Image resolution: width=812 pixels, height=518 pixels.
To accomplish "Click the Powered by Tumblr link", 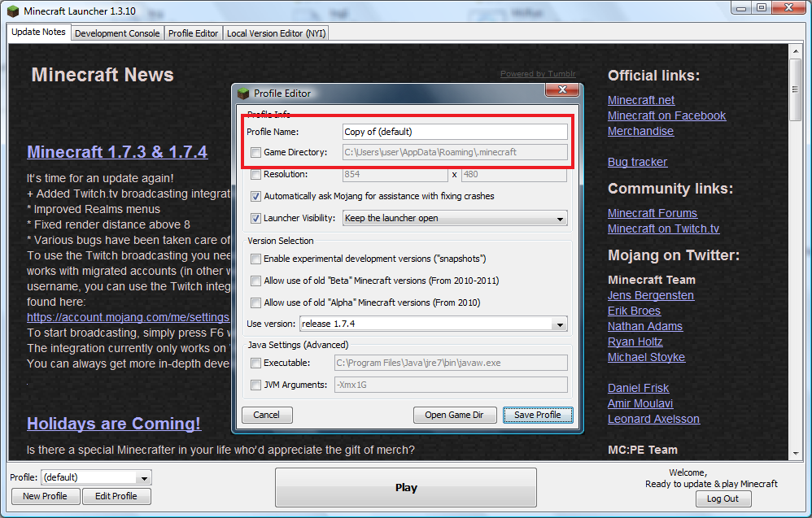I will (x=538, y=74).
